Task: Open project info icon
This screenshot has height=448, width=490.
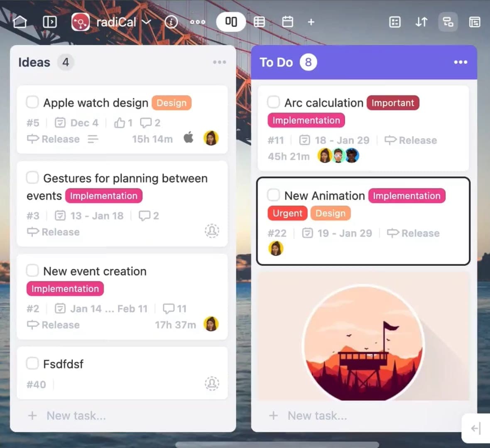Action: (171, 22)
